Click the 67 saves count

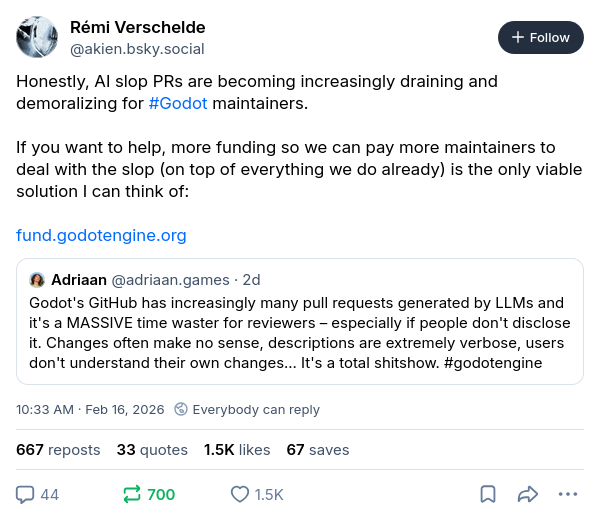(317, 450)
